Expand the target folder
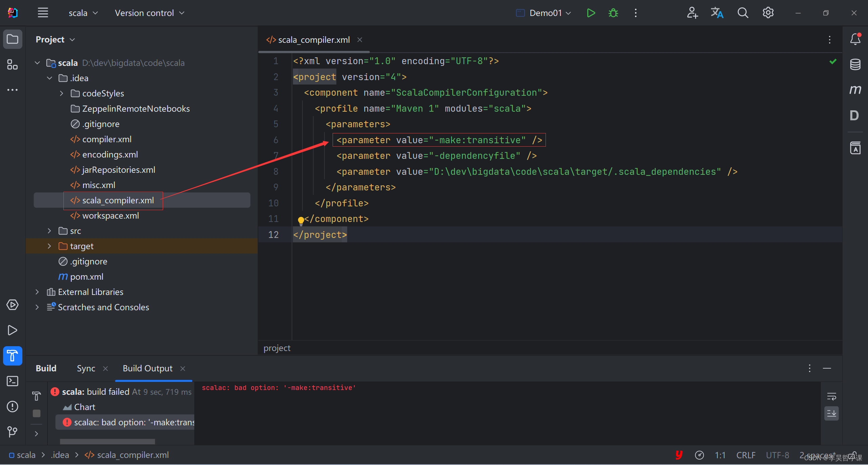This screenshot has height=465, width=868. (50, 246)
